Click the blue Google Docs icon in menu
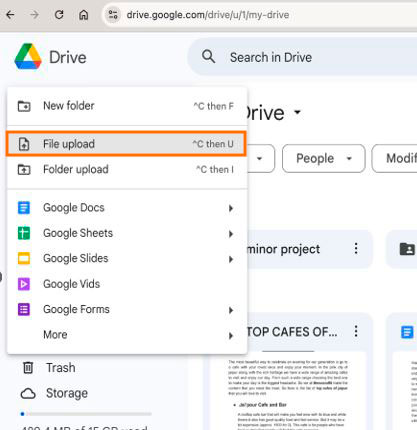The height and width of the screenshot is (430, 417). pyautogui.click(x=24, y=208)
